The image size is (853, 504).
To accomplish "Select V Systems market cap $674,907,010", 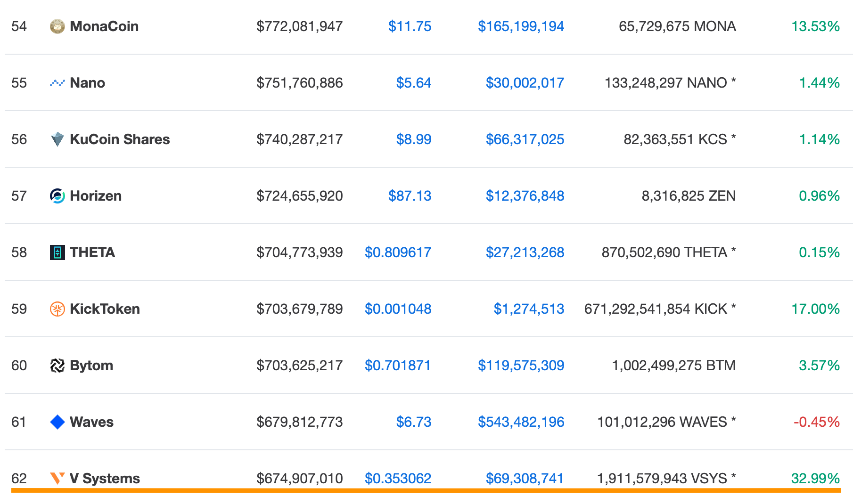I will [300, 479].
